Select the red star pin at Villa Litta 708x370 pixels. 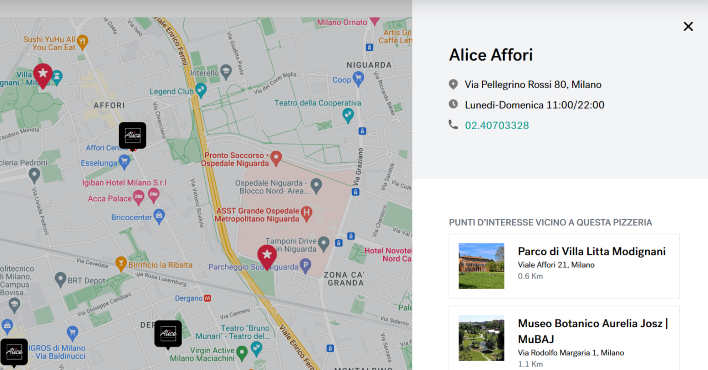[43, 75]
